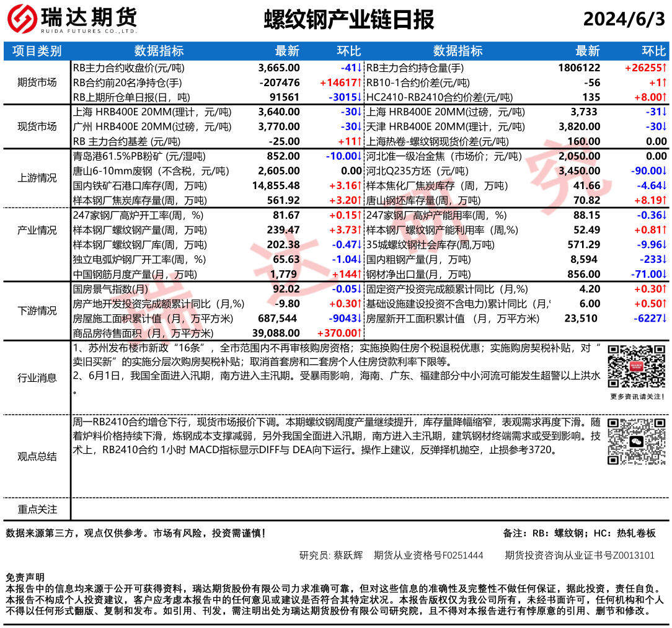Image resolution: width=672 pixels, height=628 pixels.
Task: Click the 行业消息 section label
Action: (x=37, y=378)
